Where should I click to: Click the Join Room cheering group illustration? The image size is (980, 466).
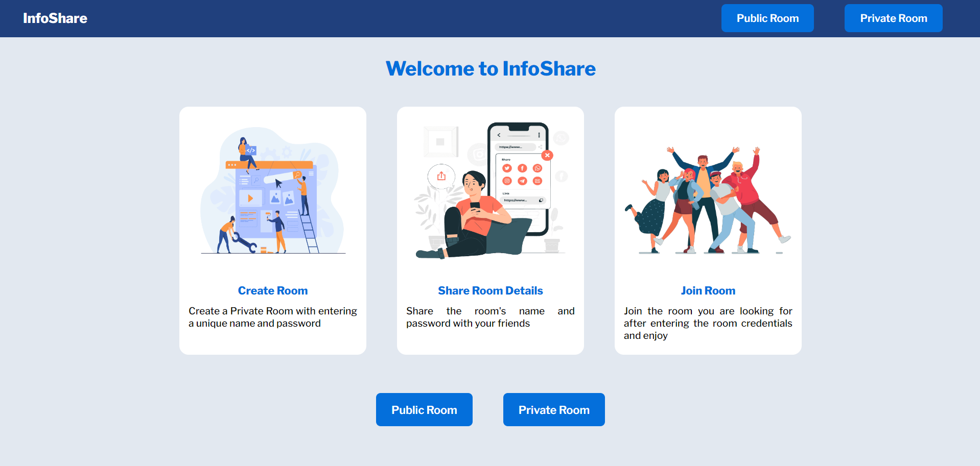(708, 200)
